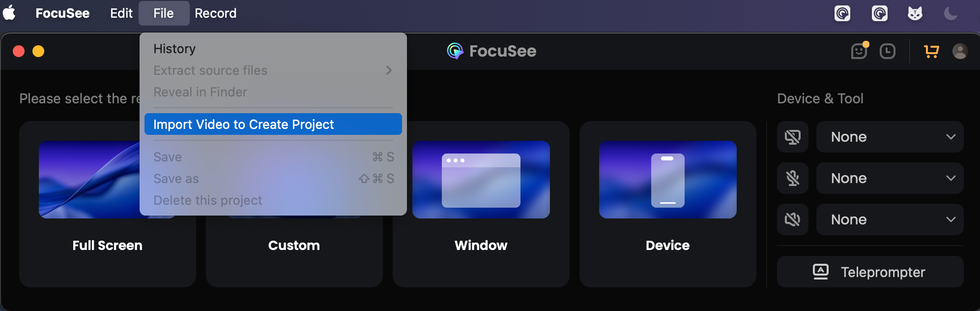Open the feedback smiley icon

859,51
